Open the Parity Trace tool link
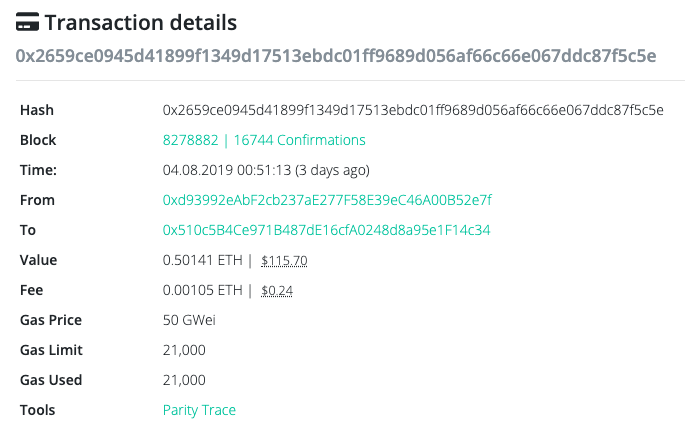The image size is (685, 444). coord(199,410)
